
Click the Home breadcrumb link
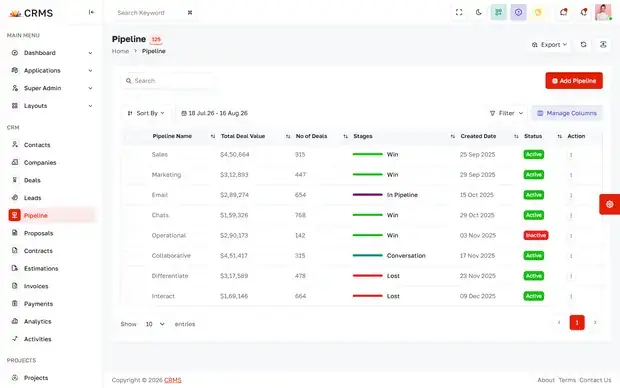[120, 51]
